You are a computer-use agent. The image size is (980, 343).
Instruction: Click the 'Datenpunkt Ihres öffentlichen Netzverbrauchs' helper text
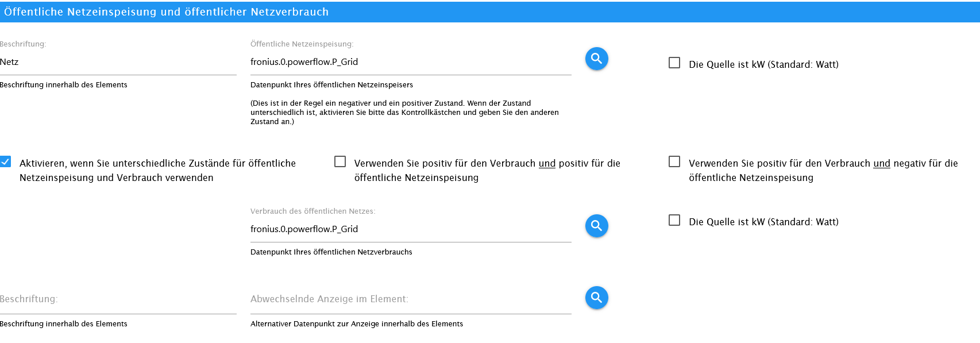[331, 252]
